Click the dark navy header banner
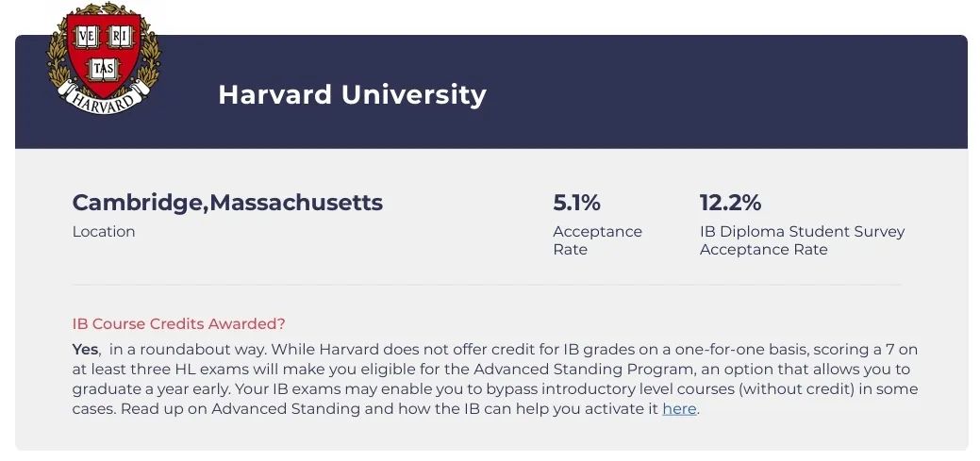The width and height of the screenshot is (980, 461). pyautogui.click(x=491, y=91)
